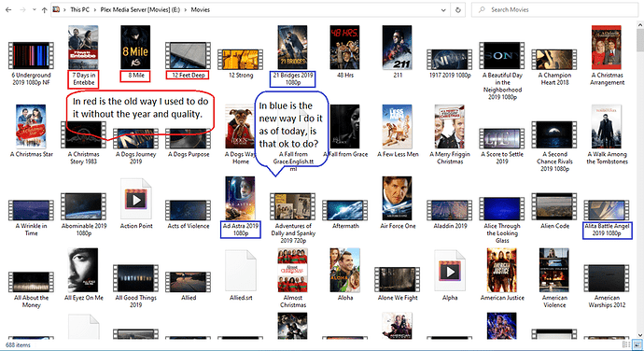This screenshot has width=644, height=351.
Task: Click the Search Movies box
Action: 555,10
